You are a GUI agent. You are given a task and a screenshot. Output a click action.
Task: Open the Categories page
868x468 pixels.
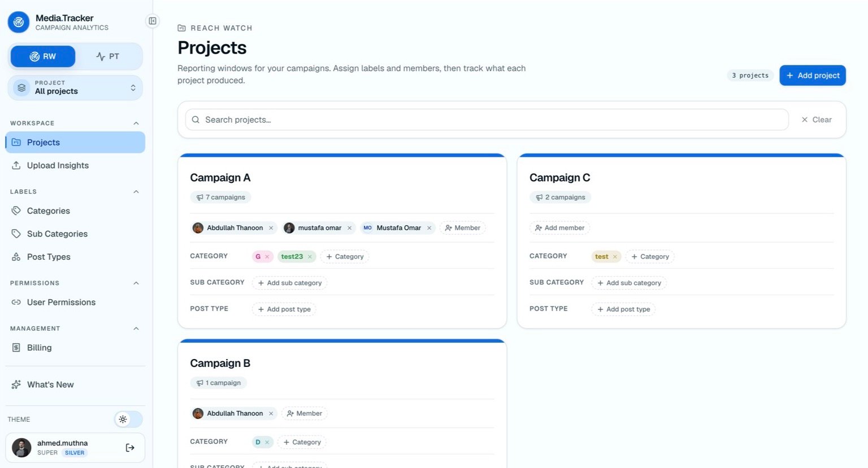click(x=75, y=211)
